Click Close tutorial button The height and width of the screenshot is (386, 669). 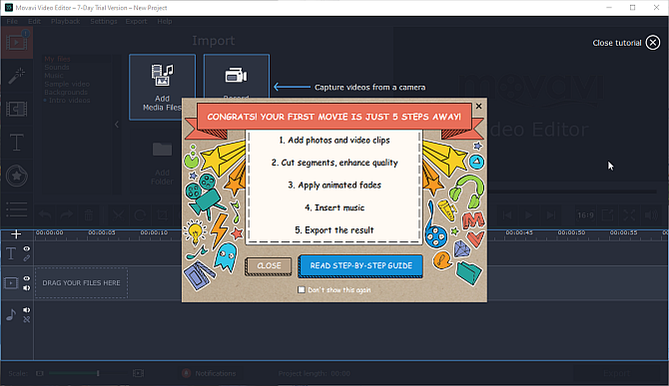[x=626, y=43]
